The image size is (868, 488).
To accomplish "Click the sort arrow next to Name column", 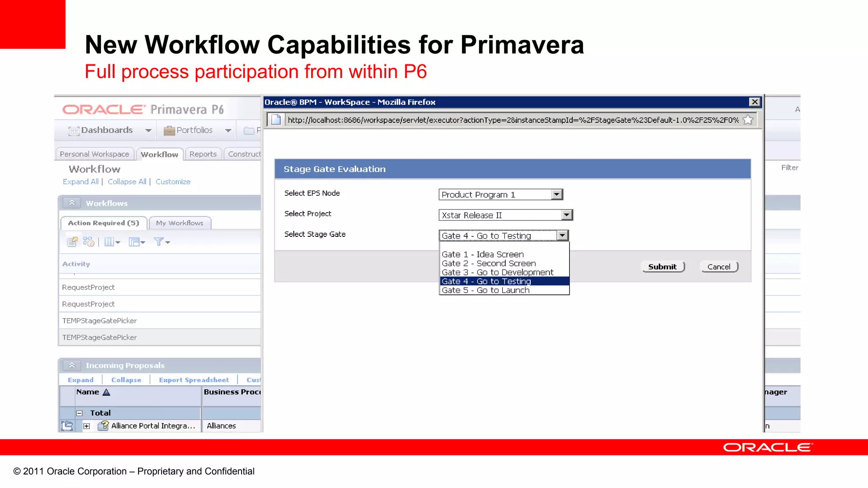I will 106,392.
